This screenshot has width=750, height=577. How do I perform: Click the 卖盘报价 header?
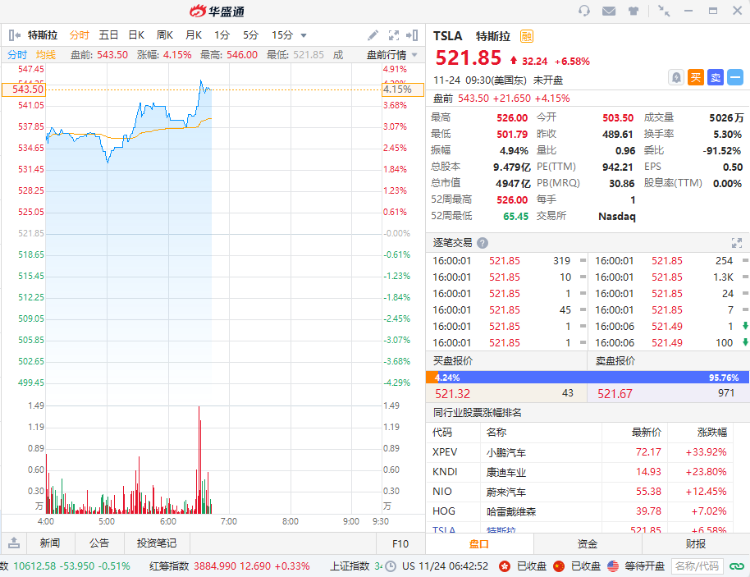pyautogui.click(x=615, y=361)
